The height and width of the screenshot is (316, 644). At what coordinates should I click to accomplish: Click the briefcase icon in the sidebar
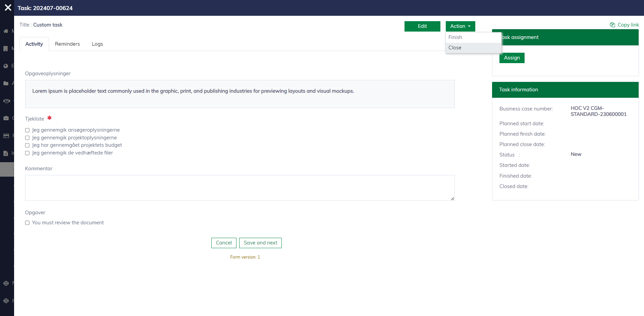coord(6,118)
